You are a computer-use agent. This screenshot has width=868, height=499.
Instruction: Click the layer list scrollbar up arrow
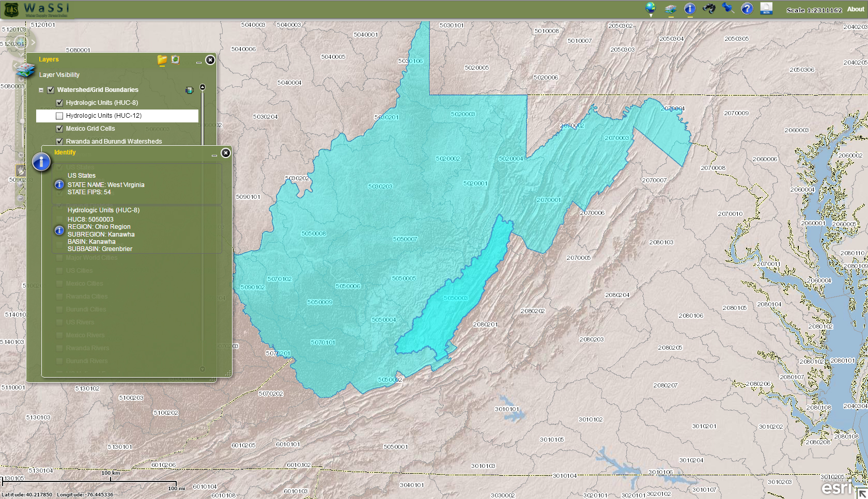tap(203, 87)
